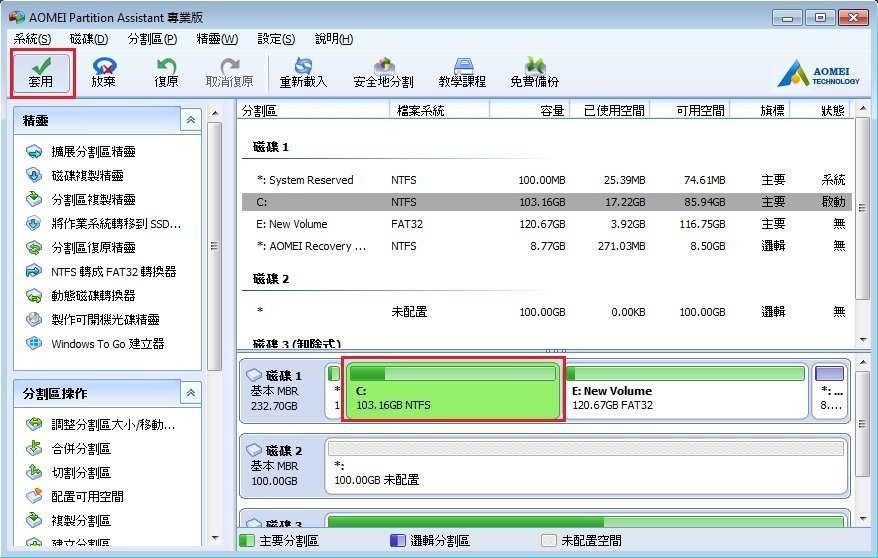Click the 套用 (Apply) toolbar button

(x=41, y=73)
